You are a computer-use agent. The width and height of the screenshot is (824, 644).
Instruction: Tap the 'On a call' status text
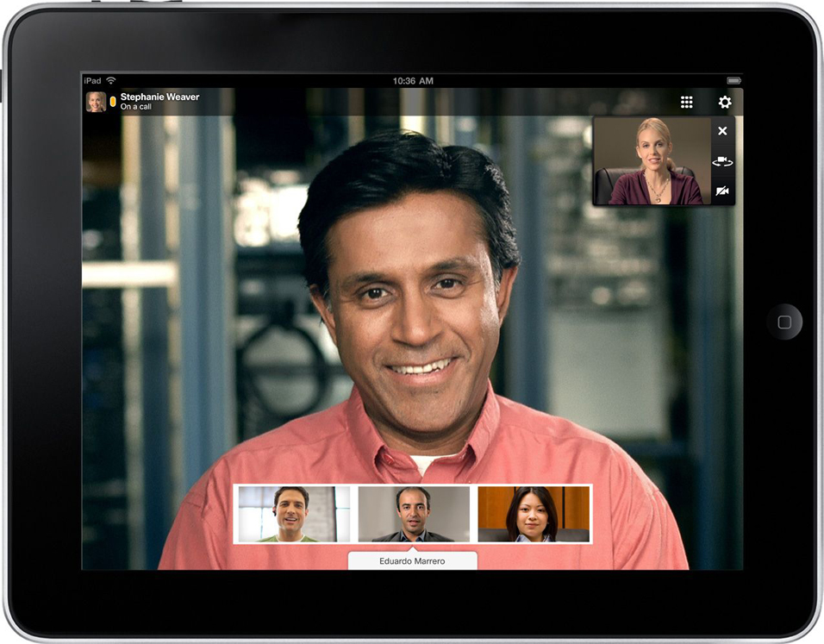(x=136, y=108)
